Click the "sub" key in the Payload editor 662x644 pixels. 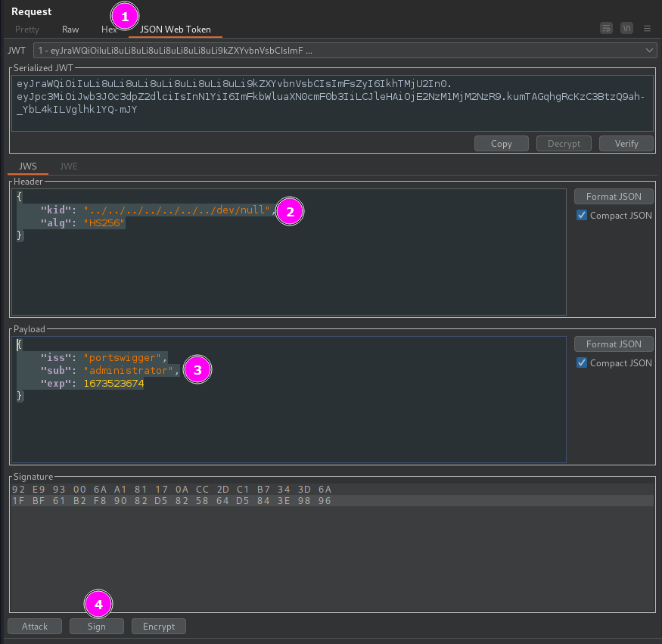(56, 370)
